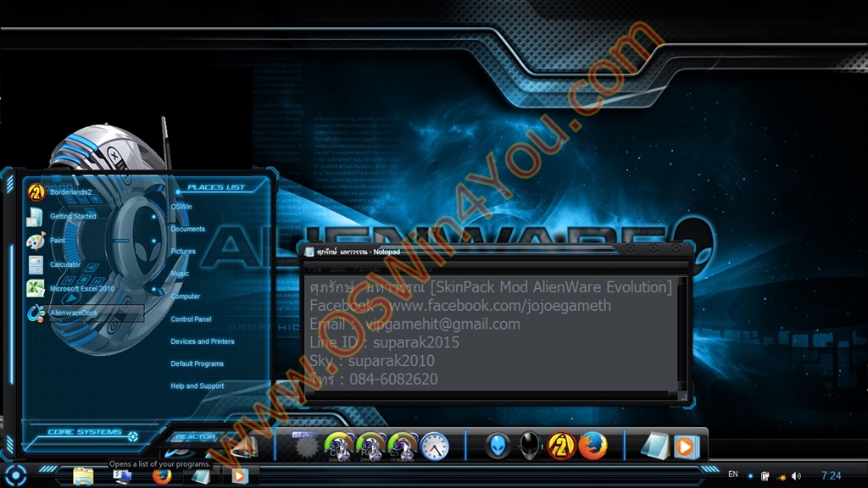Click Notepad's vertical scrollbar track
The image size is (868, 488).
tap(682, 332)
